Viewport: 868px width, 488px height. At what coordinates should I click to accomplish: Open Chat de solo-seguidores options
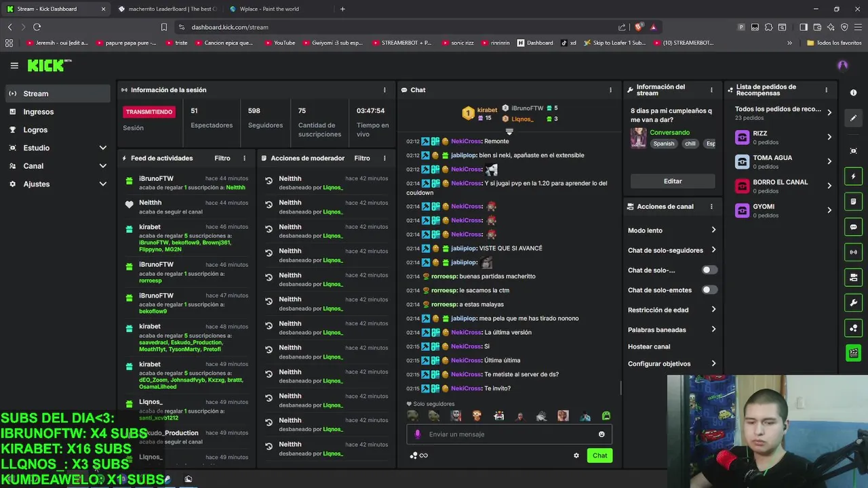point(672,250)
